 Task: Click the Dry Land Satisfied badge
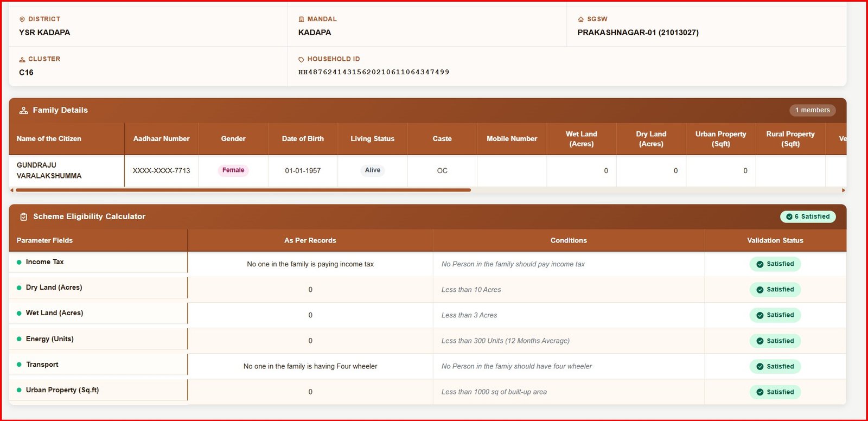tap(775, 290)
